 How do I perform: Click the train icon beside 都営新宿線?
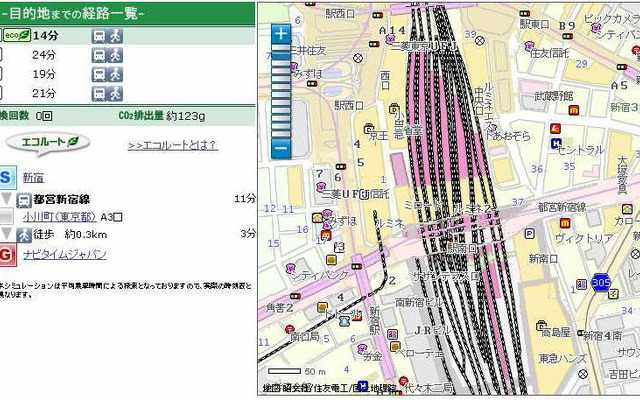click(24, 200)
